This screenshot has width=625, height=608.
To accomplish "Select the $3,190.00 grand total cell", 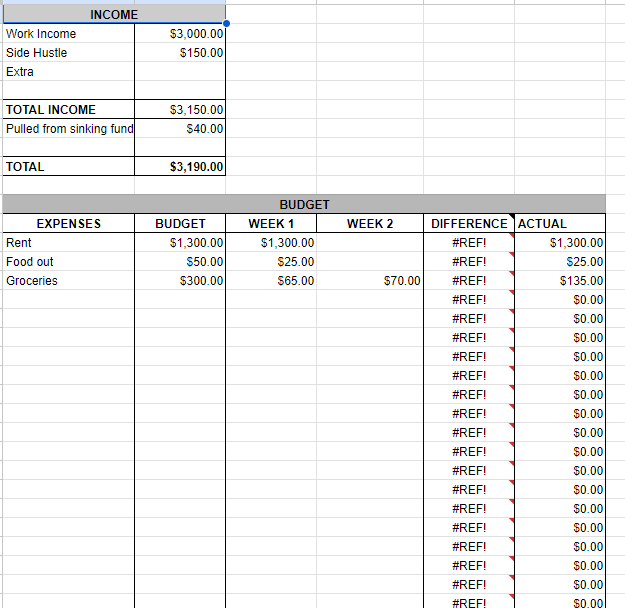I will (x=180, y=166).
